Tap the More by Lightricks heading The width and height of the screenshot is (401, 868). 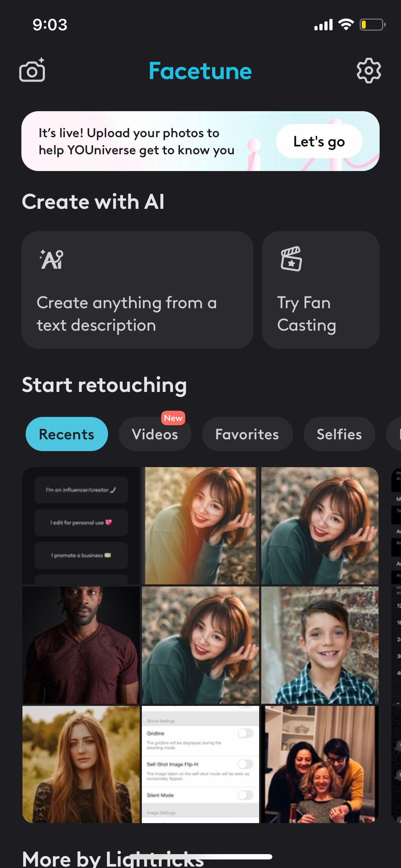pyautogui.click(x=113, y=859)
